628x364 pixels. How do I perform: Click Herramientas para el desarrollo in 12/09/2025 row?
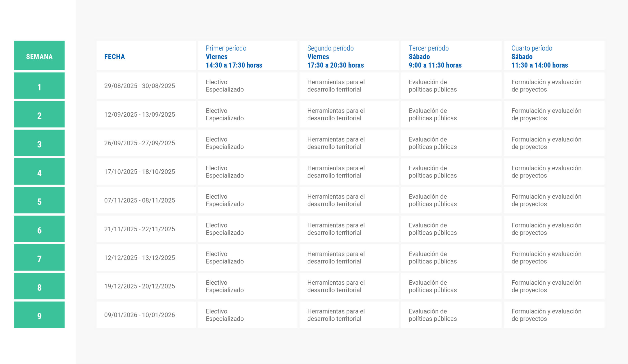coord(349,114)
